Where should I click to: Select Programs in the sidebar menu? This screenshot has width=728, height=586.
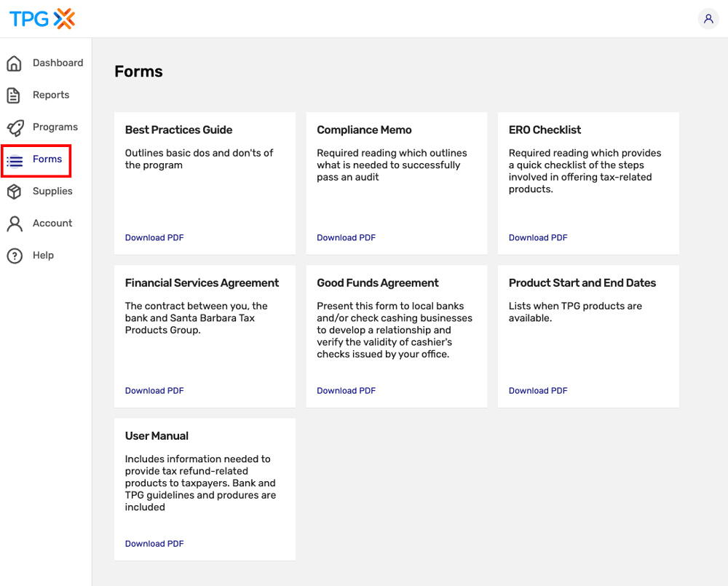[x=55, y=127]
